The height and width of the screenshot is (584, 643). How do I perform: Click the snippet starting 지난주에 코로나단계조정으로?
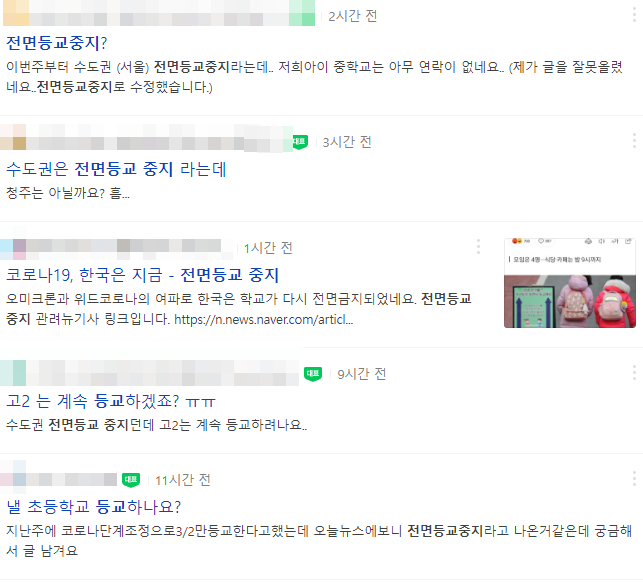[319, 541]
